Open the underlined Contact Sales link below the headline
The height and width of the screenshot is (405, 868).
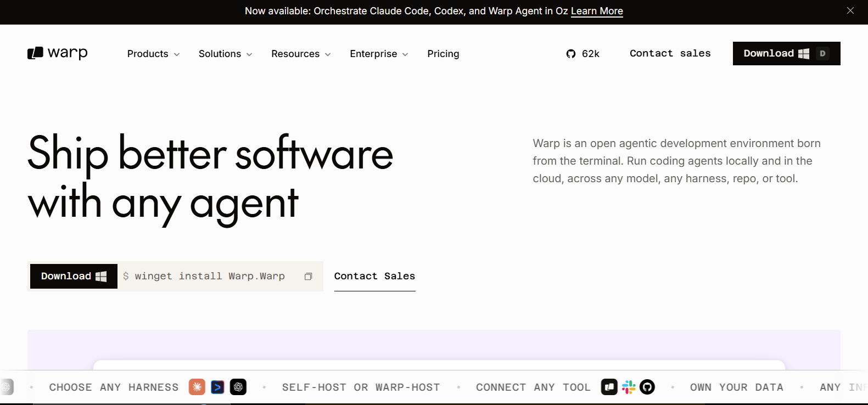coord(374,276)
